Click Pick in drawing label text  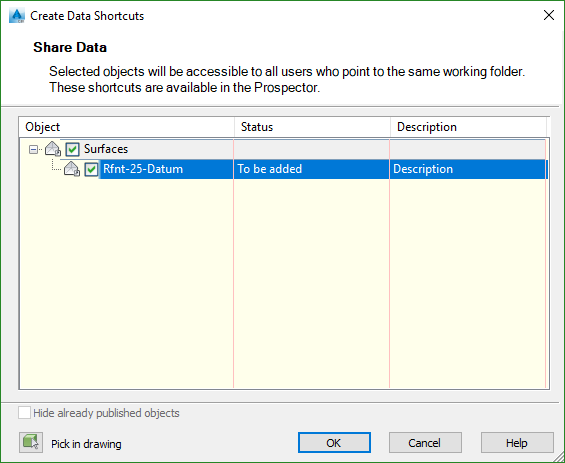[86, 444]
